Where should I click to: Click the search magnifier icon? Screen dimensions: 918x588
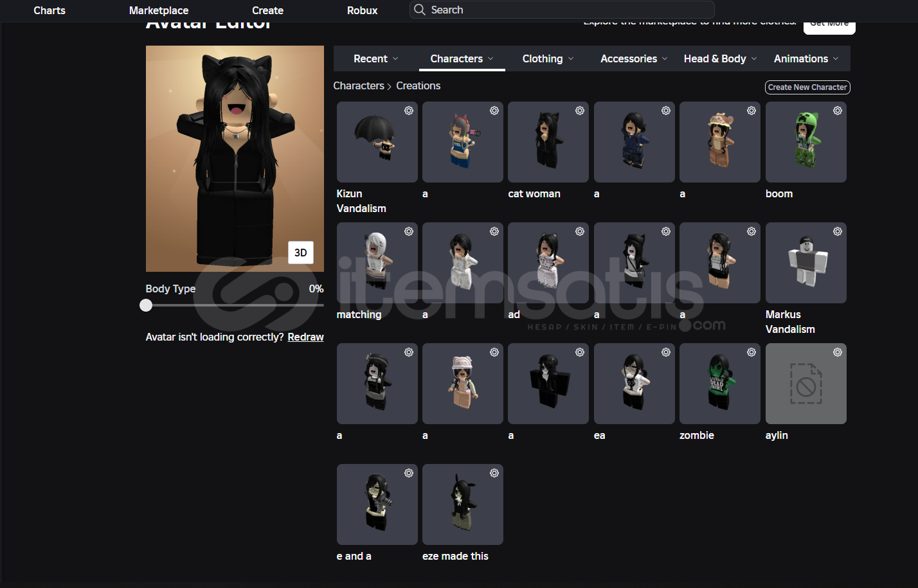click(x=420, y=10)
